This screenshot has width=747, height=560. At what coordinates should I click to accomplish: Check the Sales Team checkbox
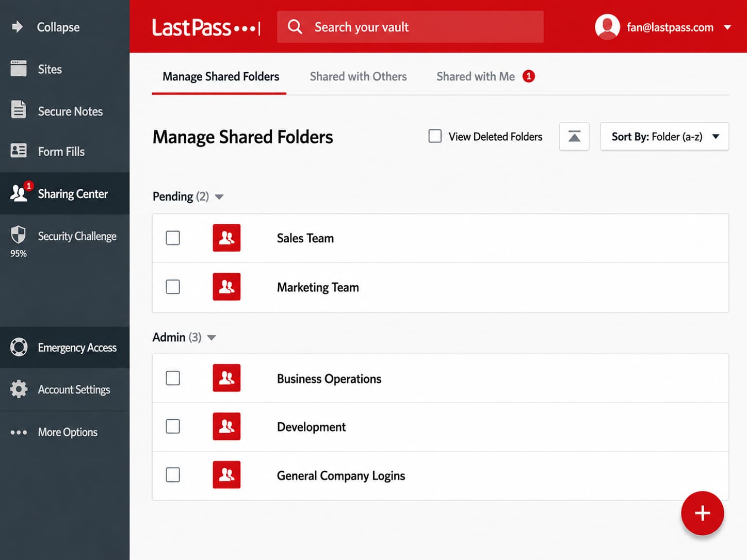[x=173, y=238]
